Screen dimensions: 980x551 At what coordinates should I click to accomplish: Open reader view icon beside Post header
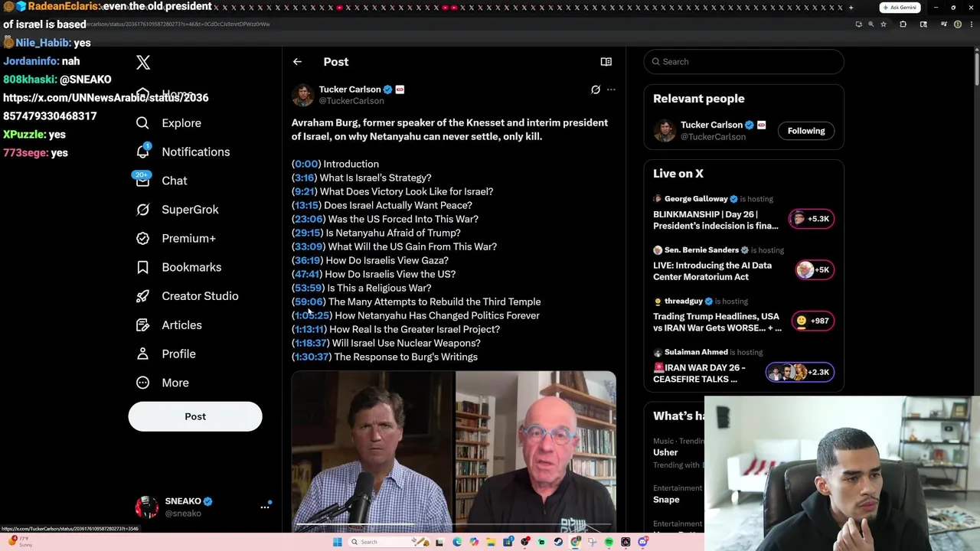[606, 62]
